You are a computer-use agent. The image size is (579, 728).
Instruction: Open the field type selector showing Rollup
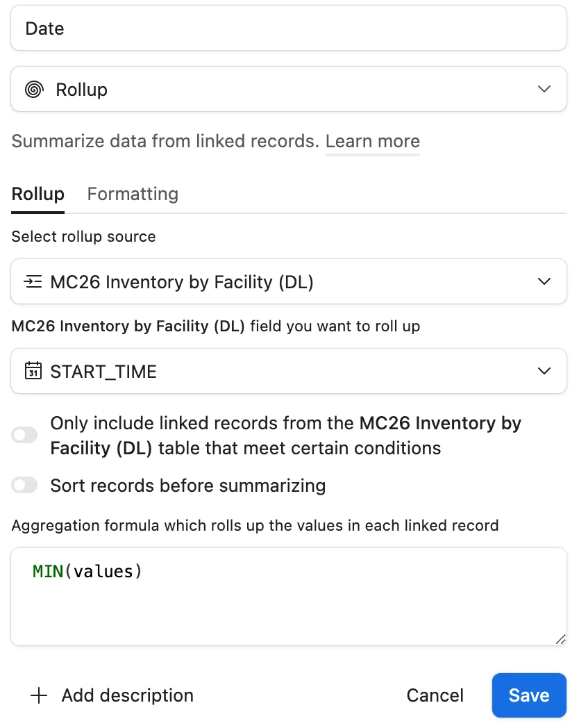tap(289, 89)
